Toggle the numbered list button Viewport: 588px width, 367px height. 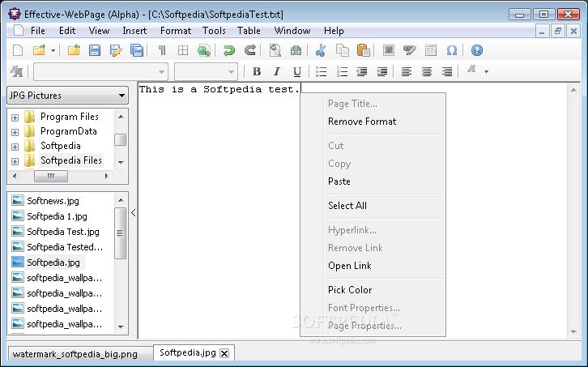click(342, 71)
